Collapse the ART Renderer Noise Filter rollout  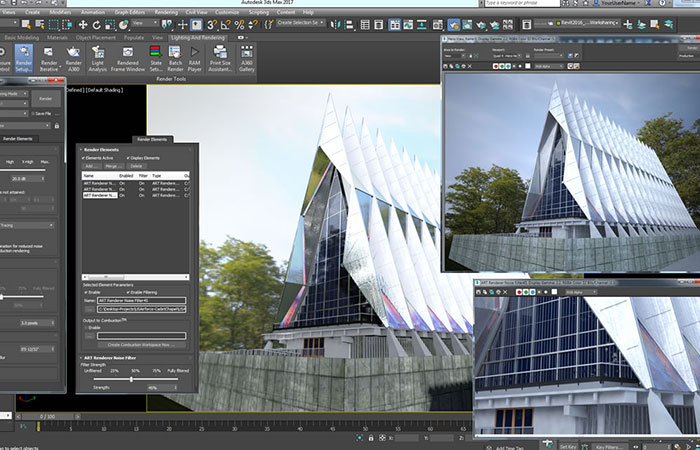112,356
